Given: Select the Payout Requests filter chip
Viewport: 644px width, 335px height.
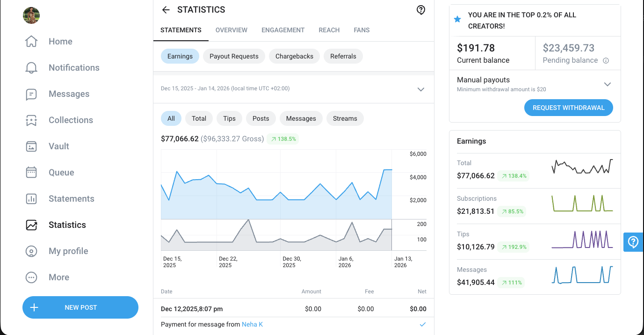Looking at the screenshot, I should [234, 56].
